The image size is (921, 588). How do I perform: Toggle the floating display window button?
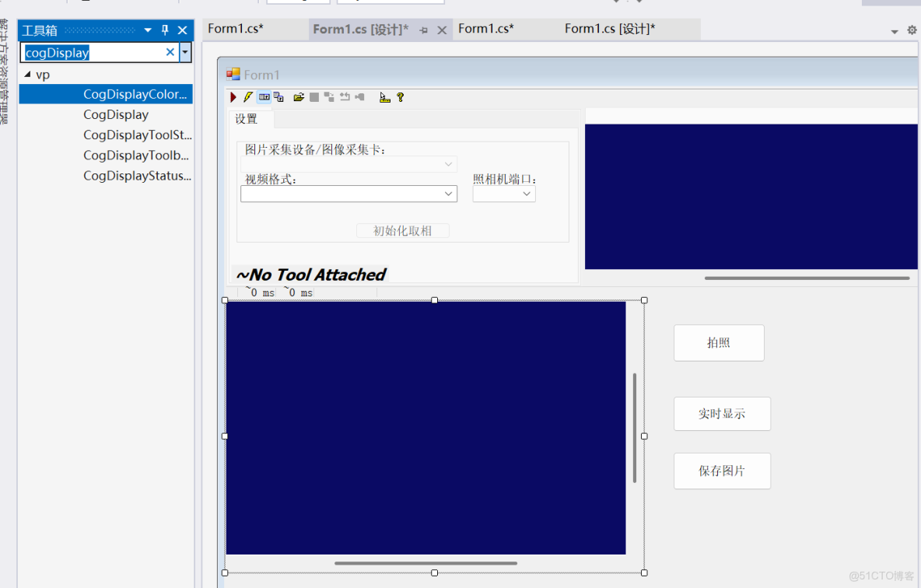[278, 96]
